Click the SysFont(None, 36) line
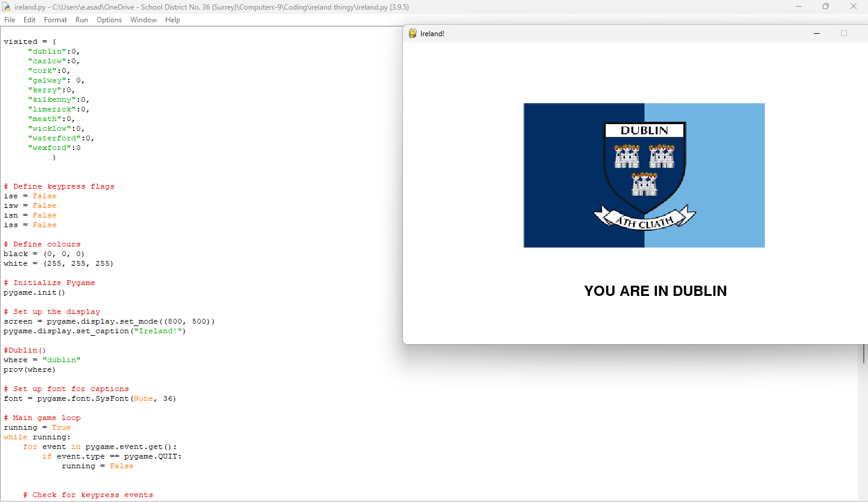The image size is (868, 502). (x=90, y=398)
